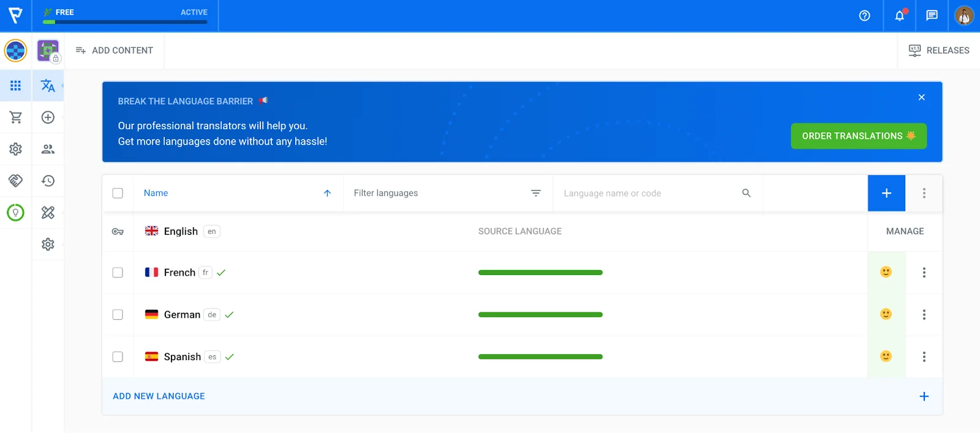
Task: Select all languages with header checkbox
Action: click(118, 194)
